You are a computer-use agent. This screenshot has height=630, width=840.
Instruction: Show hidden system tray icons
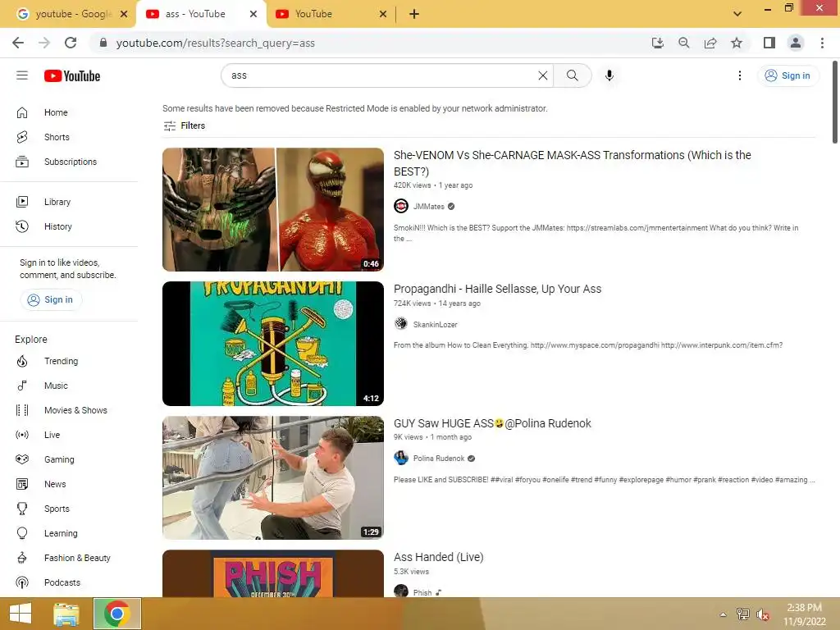(724, 614)
